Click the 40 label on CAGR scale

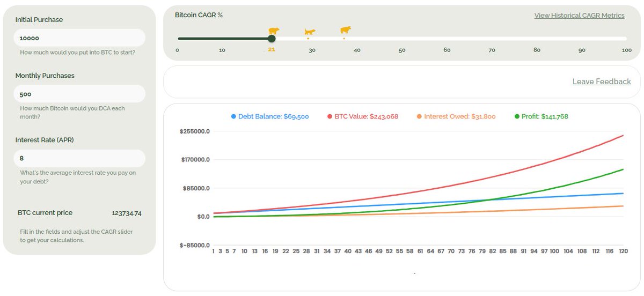point(357,50)
